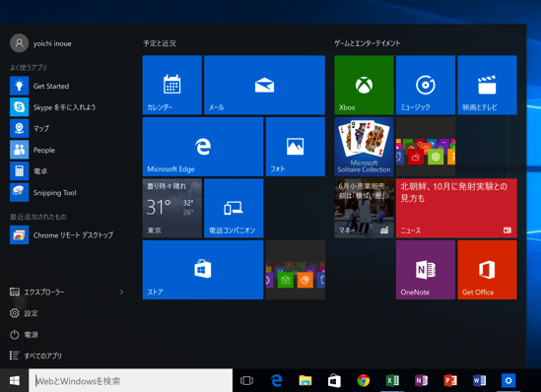Focus the WebとWindowsを検索 search box
The height and width of the screenshot is (392, 541).
click(130, 380)
